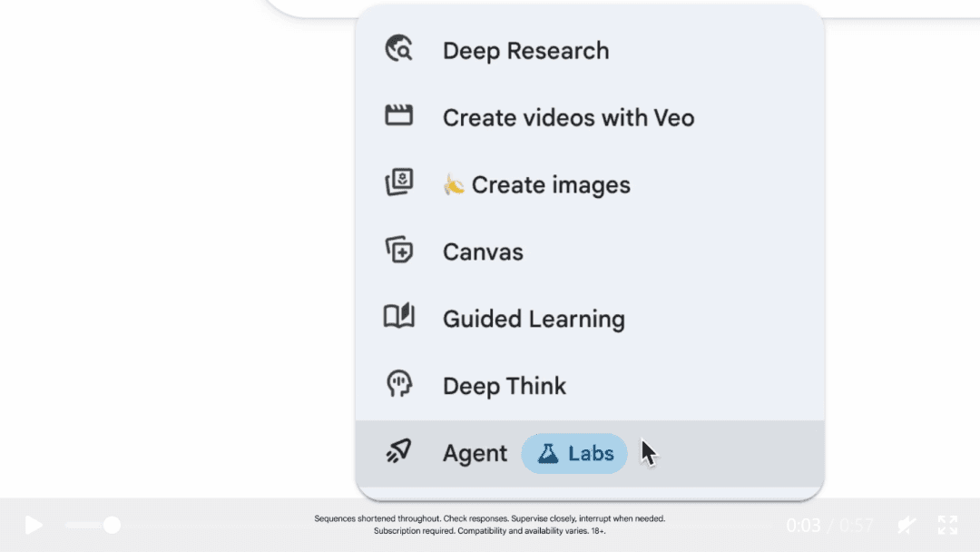Choose the Create videos with Veo option

coord(568,118)
